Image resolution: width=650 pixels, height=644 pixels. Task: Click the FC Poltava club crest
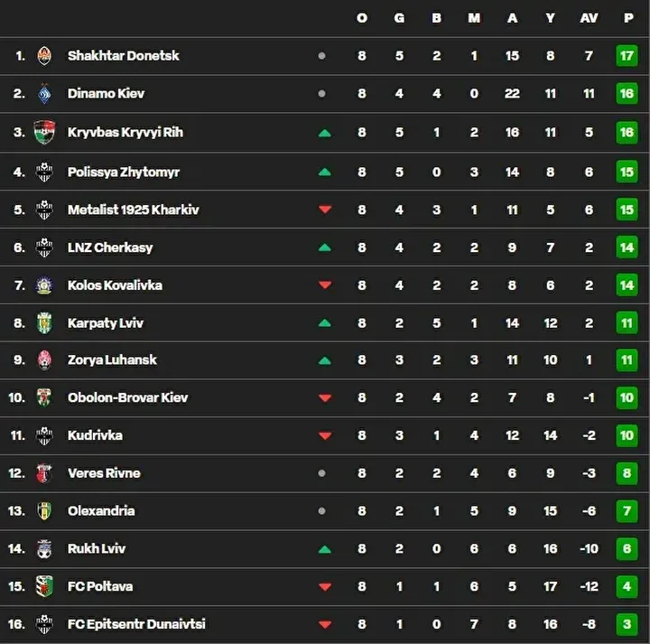(x=44, y=586)
